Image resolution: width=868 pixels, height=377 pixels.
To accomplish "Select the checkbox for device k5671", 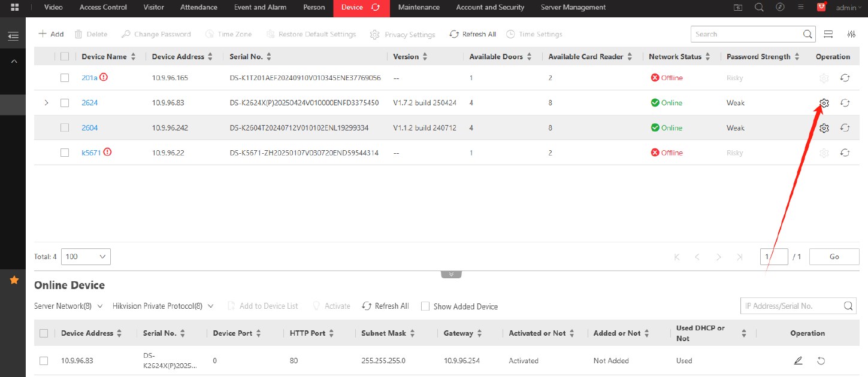I will 65,153.
